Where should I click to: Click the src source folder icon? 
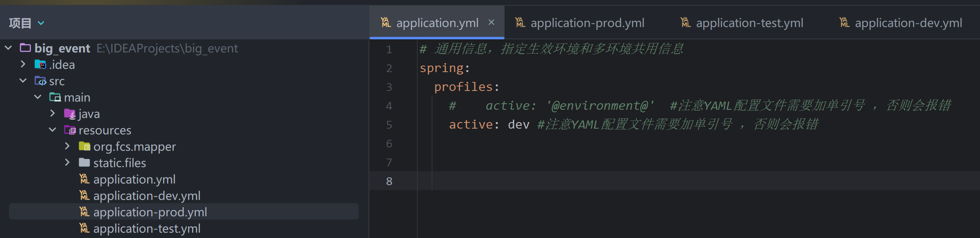click(40, 81)
